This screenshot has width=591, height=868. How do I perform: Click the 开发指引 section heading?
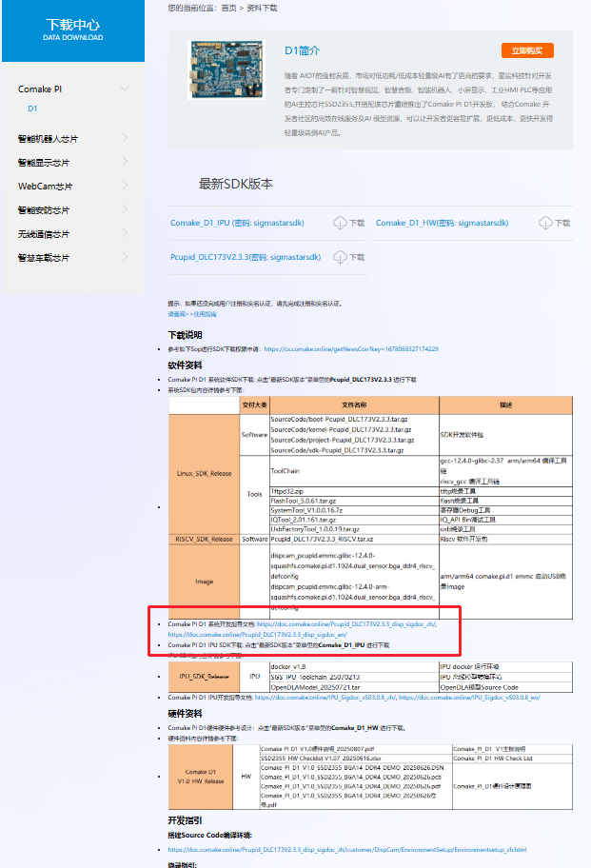pyautogui.click(x=185, y=820)
